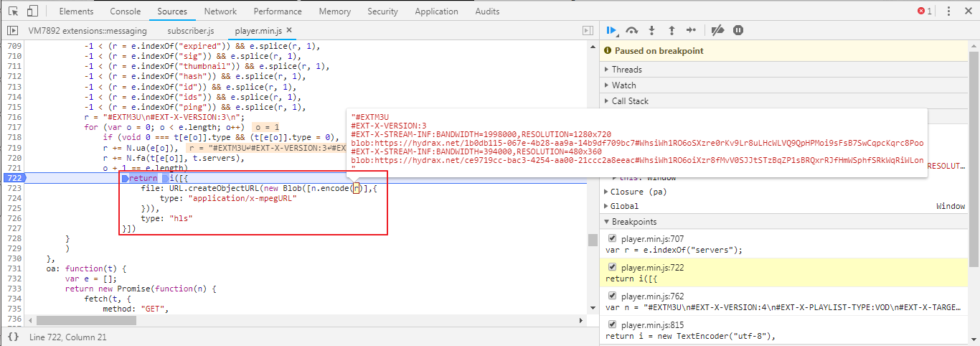980x346 pixels.
Task: Click the red error count indicator
Action: coord(924,11)
